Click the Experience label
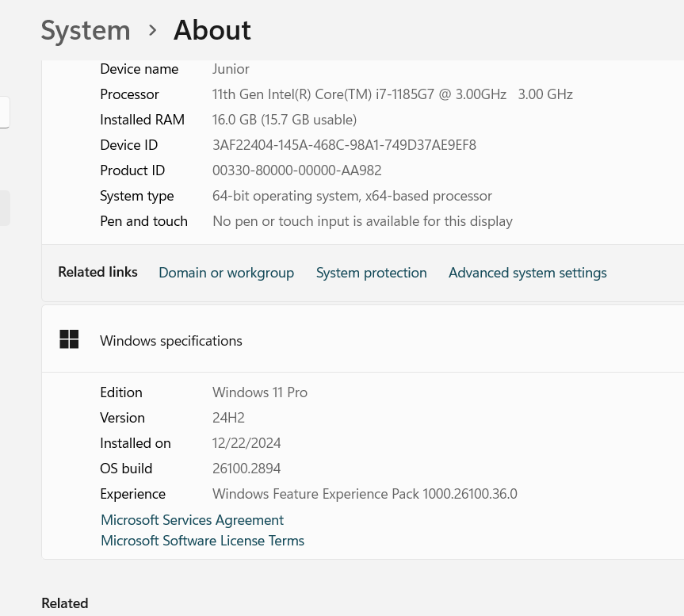Viewport: 684px width, 616px height. pyautogui.click(x=133, y=494)
